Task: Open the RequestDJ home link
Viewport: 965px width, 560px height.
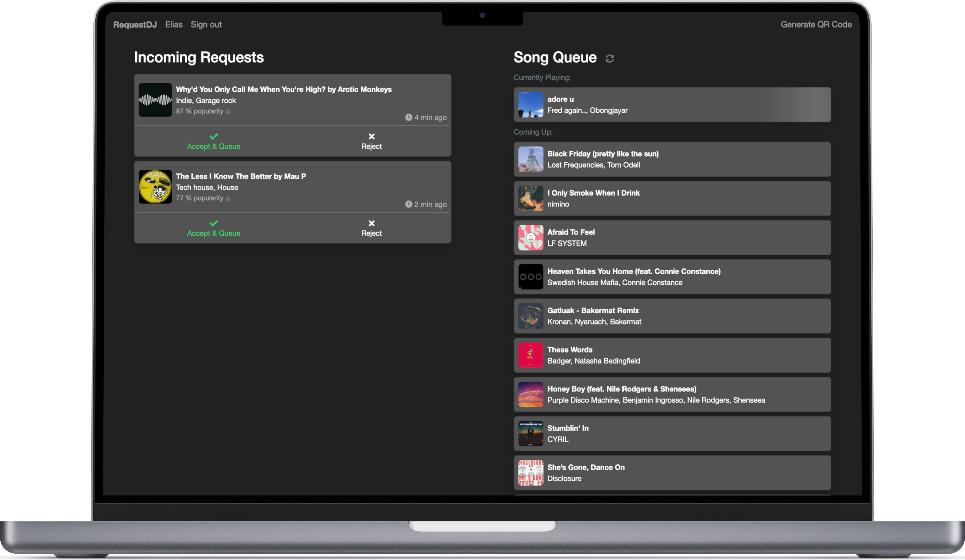Action: pos(135,24)
